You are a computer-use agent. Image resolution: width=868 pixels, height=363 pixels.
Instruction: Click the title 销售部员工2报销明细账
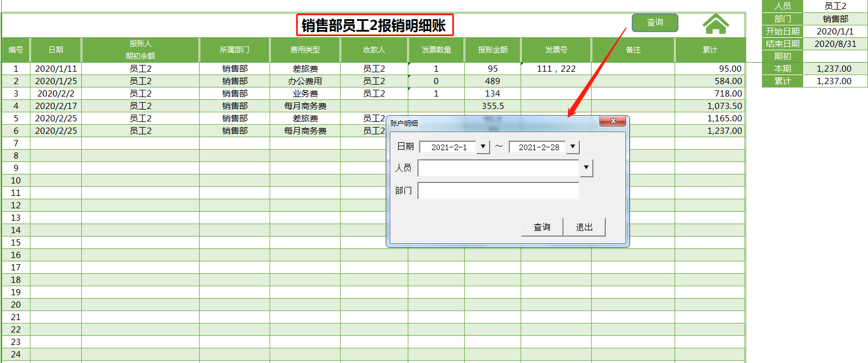point(374,24)
